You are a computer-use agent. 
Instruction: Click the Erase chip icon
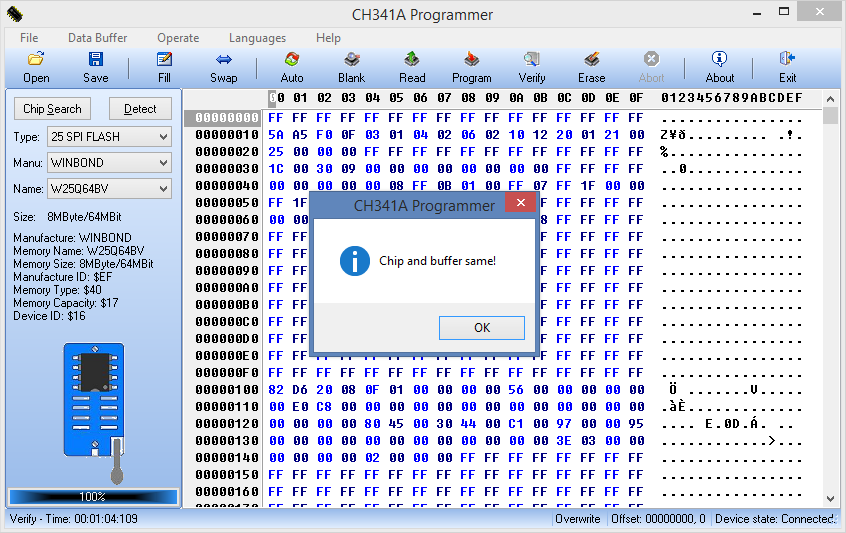pyautogui.click(x=591, y=59)
